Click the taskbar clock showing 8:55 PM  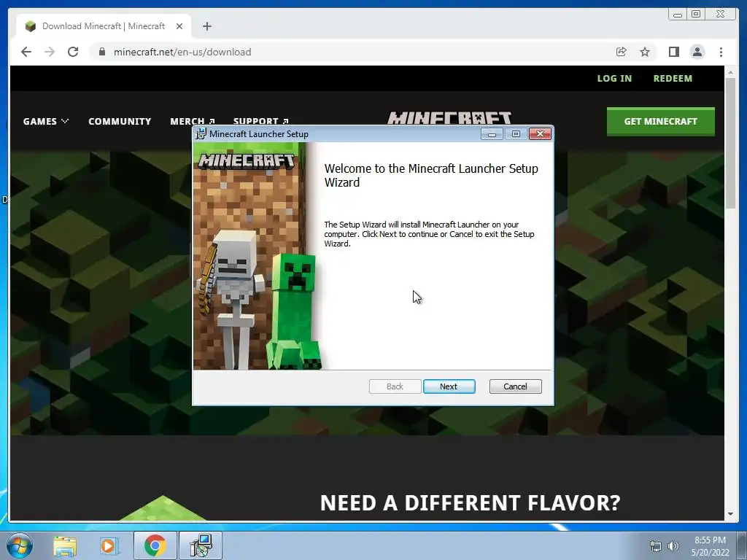click(x=710, y=545)
